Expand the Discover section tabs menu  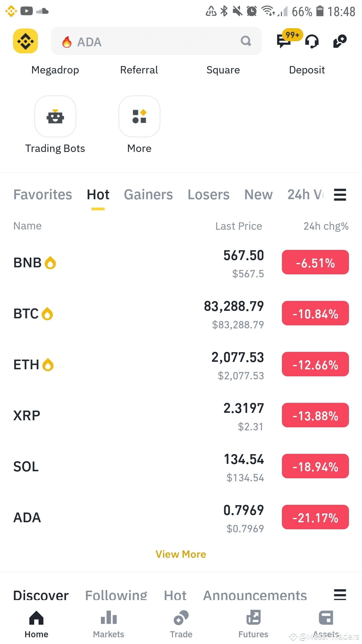(340, 595)
